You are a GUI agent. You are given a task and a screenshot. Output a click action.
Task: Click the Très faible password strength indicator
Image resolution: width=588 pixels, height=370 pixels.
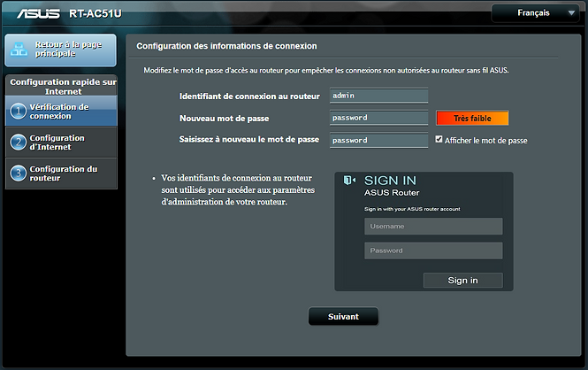tap(472, 119)
